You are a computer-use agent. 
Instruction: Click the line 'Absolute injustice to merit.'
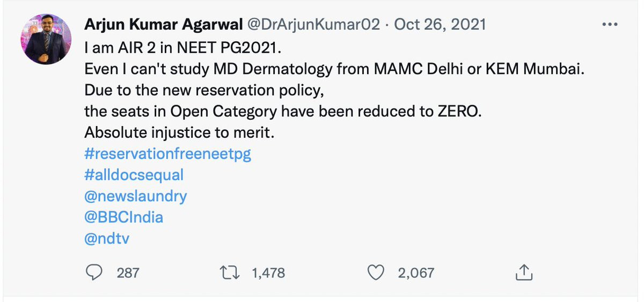coord(179,133)
